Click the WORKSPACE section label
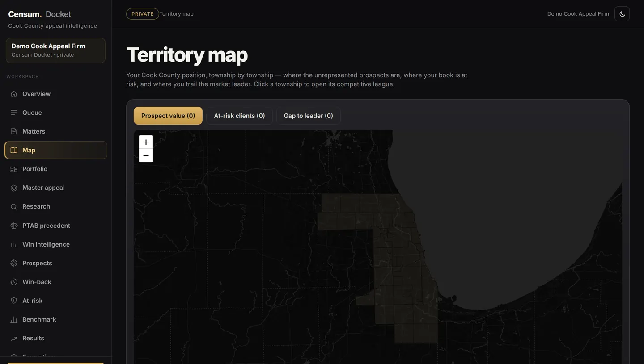This screenshot has width=644, height=364. 22,77
